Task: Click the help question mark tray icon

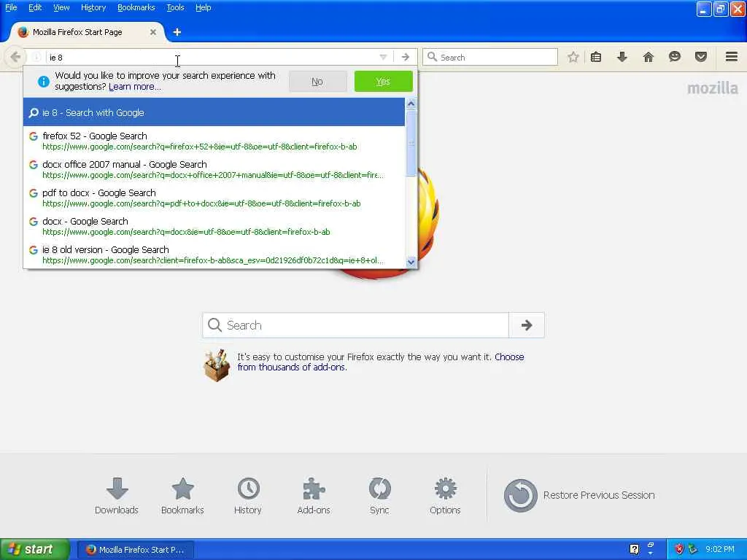Action: coord(634,550)
